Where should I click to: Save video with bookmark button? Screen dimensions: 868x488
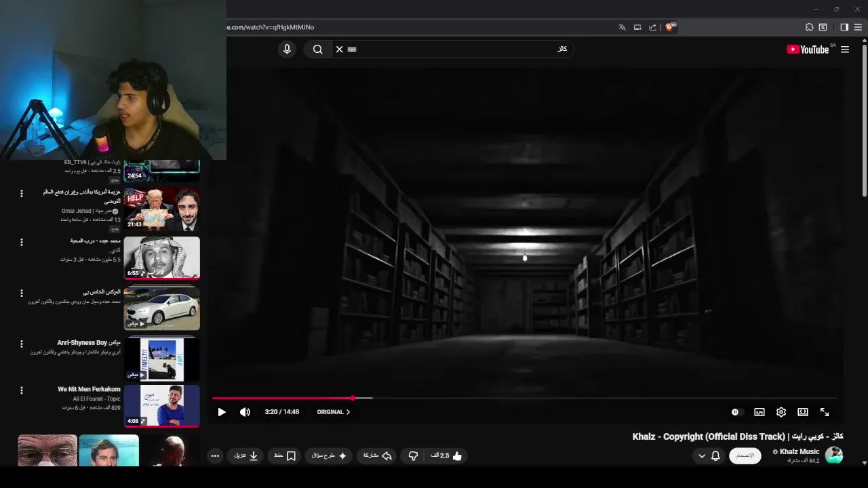click(285, 456)
